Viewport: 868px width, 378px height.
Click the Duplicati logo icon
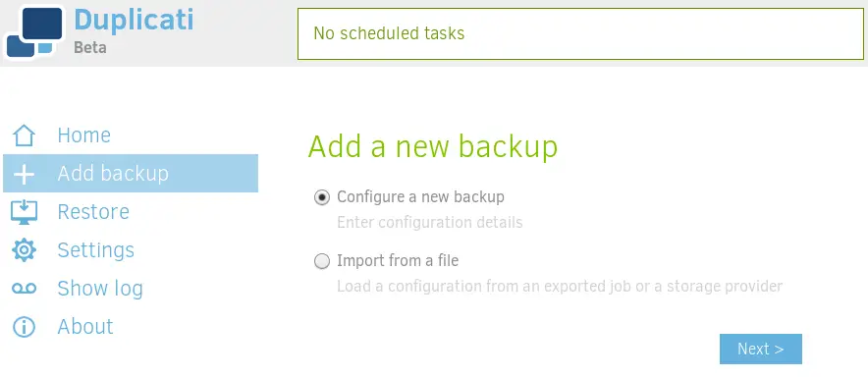coord(34,31)
